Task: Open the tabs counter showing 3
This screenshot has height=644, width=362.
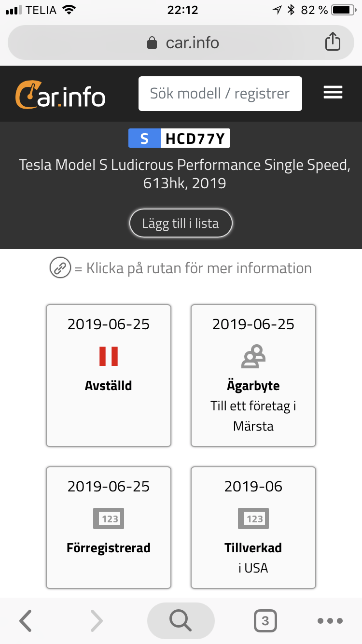Action: (x=265, y=621)
